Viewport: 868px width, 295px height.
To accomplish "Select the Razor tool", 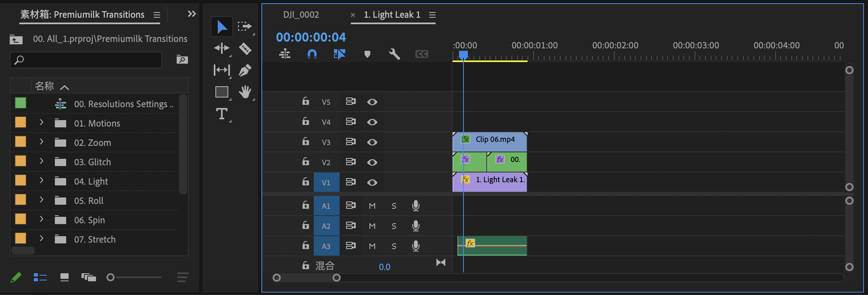I will pyautogui.click(x=245, y=49).
